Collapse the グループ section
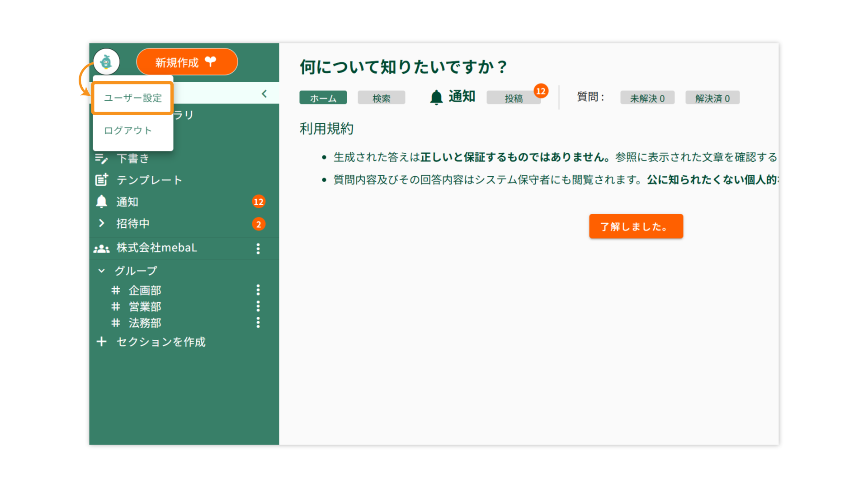Screen dimensions: 868x488 (101, 271)
